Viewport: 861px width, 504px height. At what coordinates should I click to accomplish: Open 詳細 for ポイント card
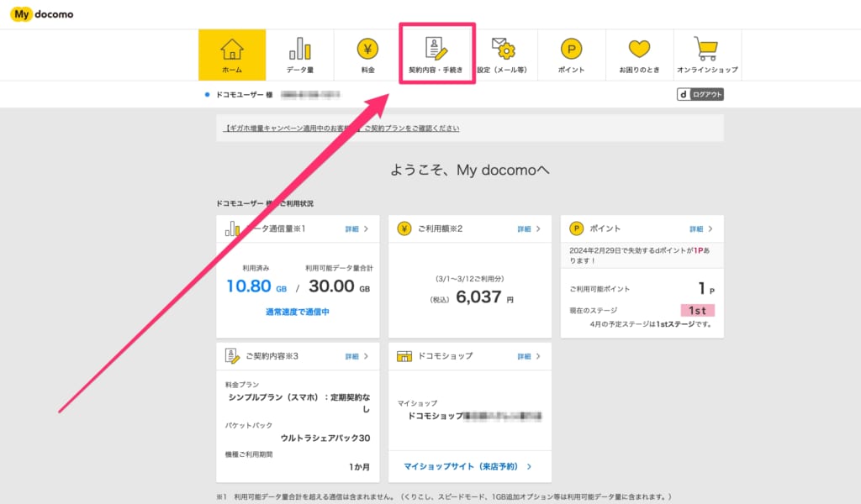(696, 229)
